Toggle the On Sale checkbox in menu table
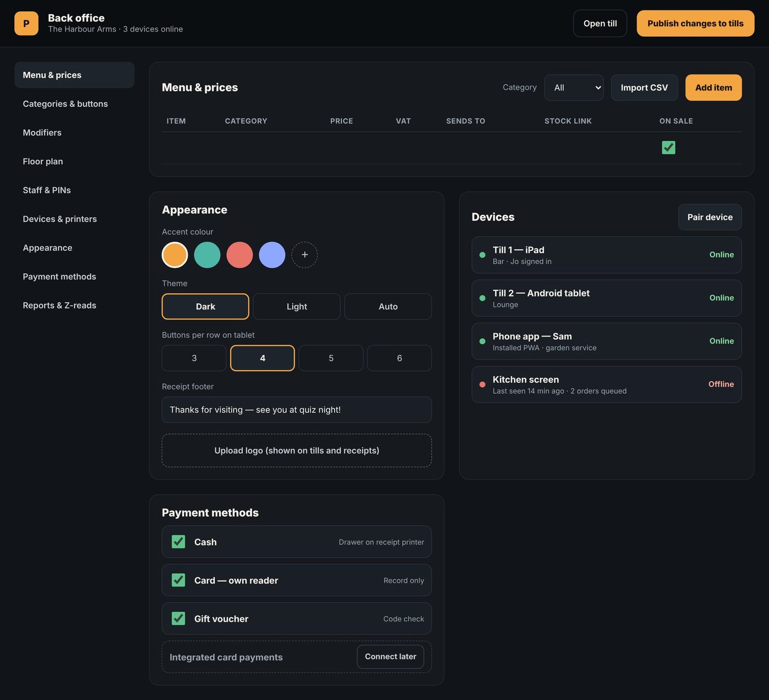This screenshot has height=700, width=769. [668, 148]
